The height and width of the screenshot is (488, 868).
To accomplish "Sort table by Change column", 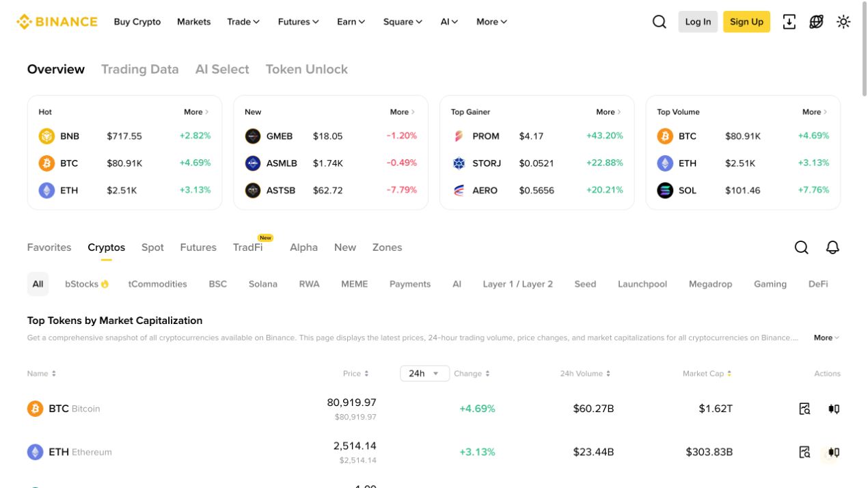I will 472,373.
